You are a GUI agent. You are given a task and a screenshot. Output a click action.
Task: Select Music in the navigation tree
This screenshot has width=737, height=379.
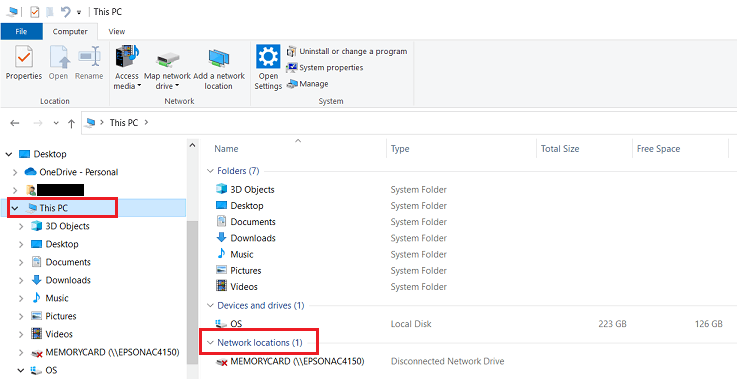tap(56, 298)
